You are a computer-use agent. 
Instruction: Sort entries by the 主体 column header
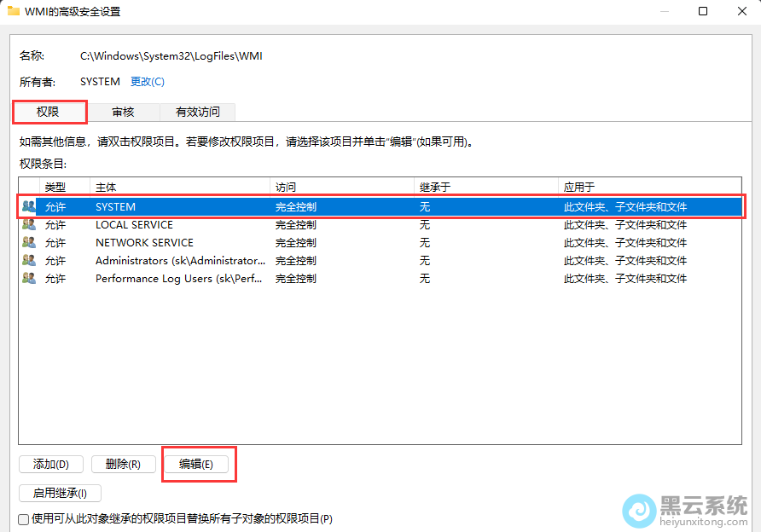(x=179, y=187)
